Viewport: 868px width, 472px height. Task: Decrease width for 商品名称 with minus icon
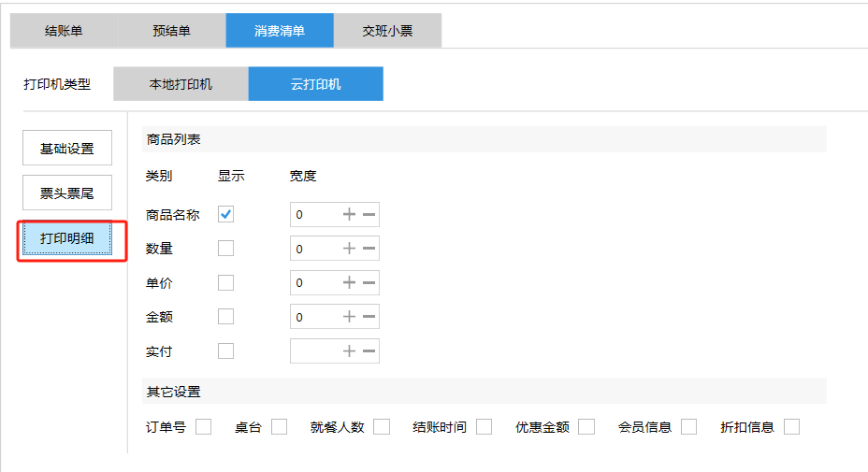(x=369, y=215)
